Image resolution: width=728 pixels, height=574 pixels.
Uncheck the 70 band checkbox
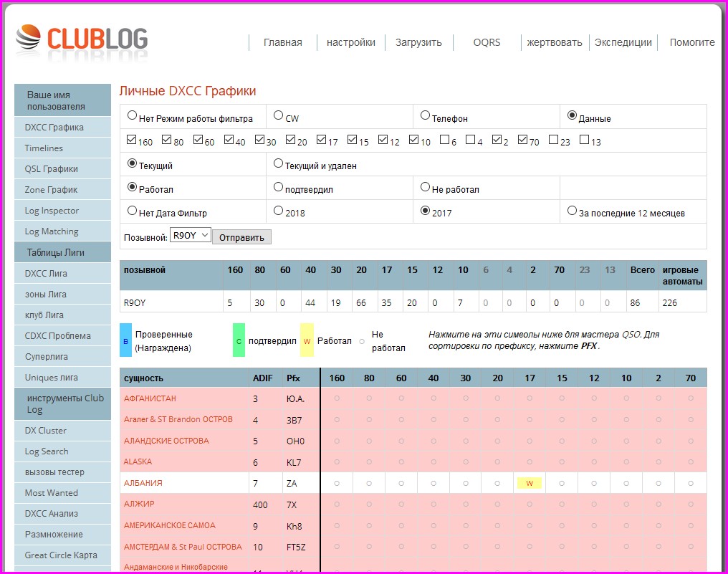click(x=523, y=140)
